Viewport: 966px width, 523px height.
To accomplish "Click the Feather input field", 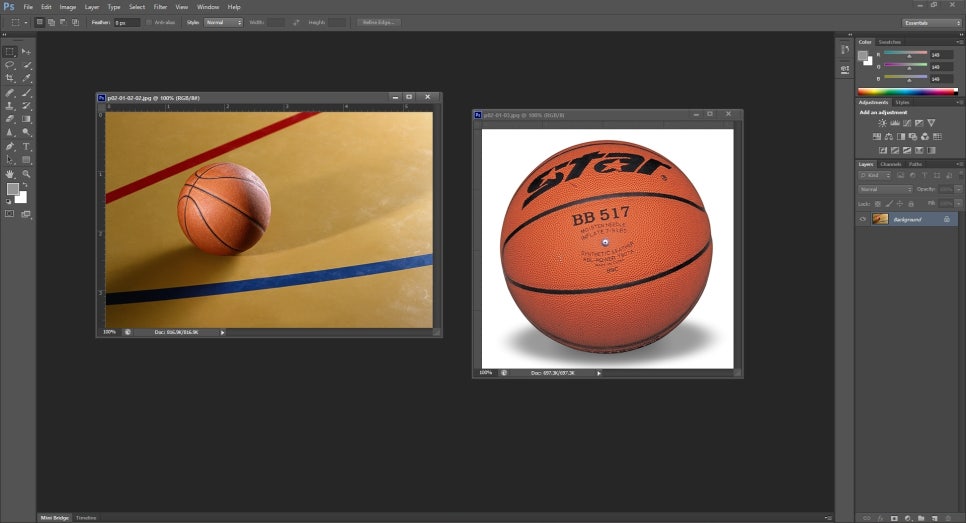I will pos(126,22).
